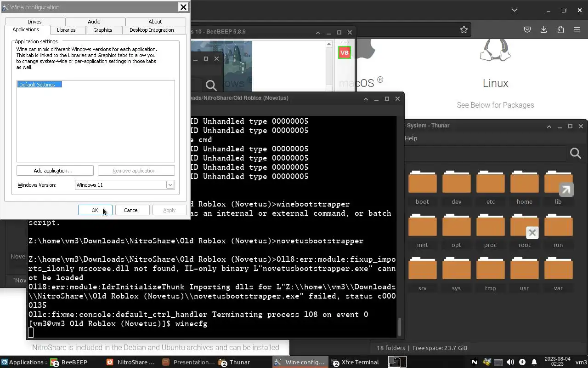Viewport: 588px width, 368px height.
Task: Open the dev folder in Thunar
Action: 456,182
